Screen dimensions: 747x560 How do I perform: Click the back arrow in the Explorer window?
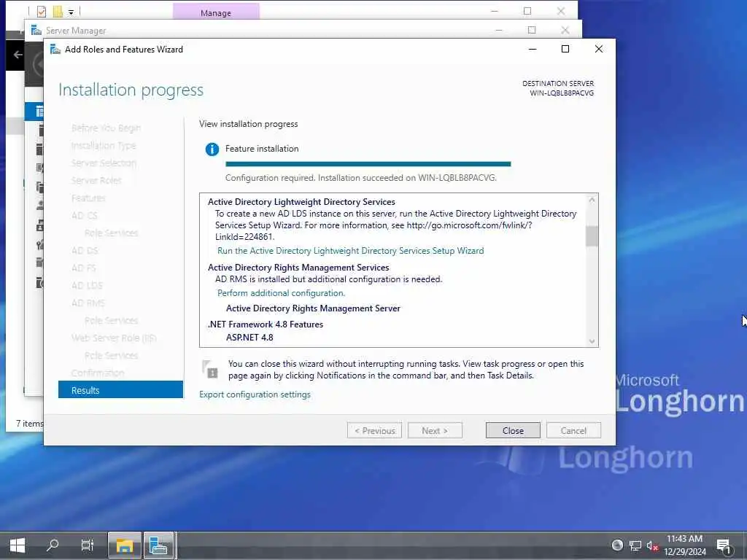[x=18, y=55]
